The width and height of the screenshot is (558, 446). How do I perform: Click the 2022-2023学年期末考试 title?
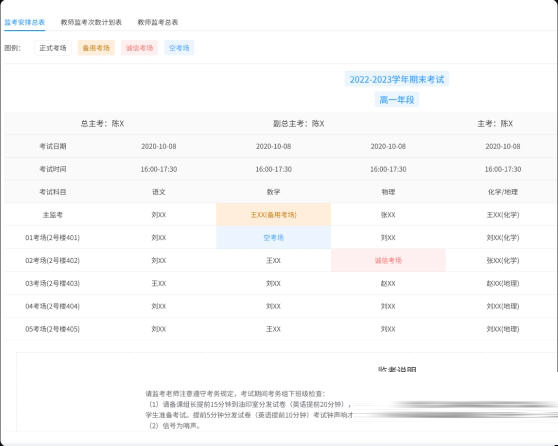pyautogui.click(x=397, y=79)
